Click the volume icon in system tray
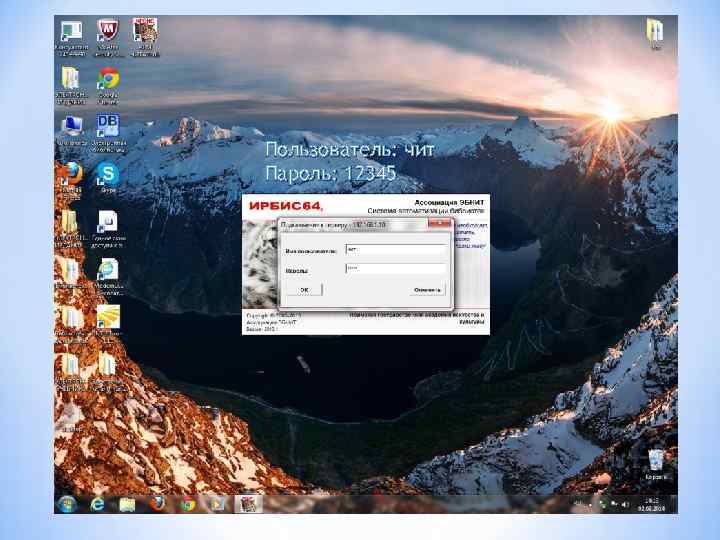The image size is (720, 540). click(625, 504)
